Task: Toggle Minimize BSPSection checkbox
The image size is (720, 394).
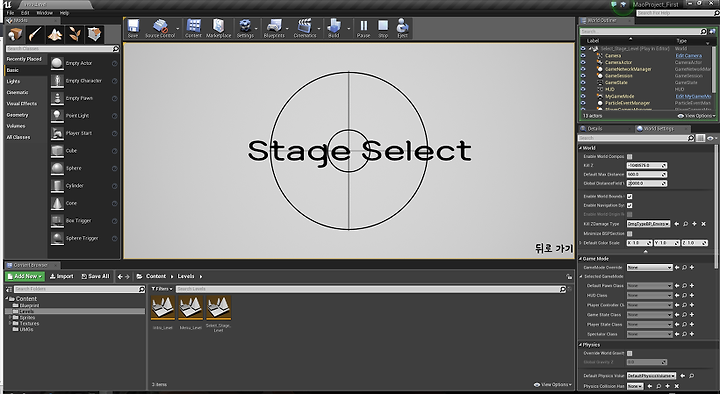Action: pyautogui.click(x=630, y=234)
